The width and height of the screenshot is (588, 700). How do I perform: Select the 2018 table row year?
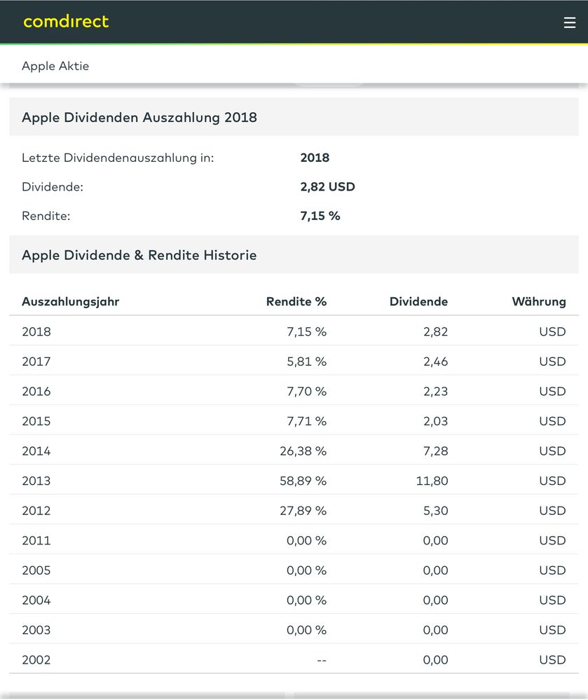[36, 332]
